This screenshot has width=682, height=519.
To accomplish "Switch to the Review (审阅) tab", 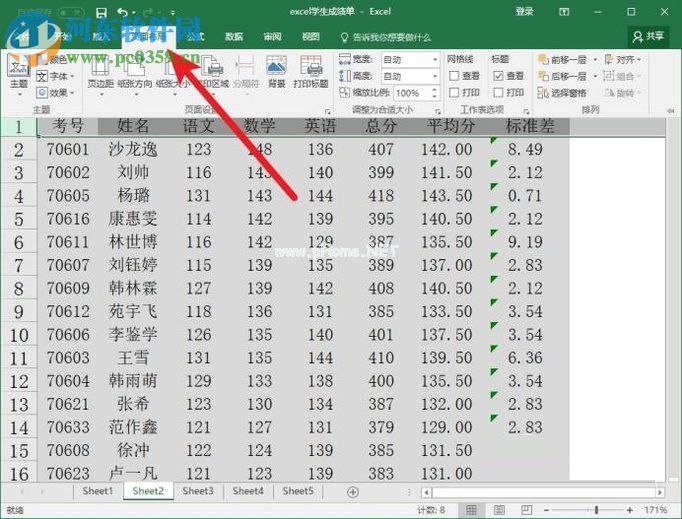I will click(272, 37).
